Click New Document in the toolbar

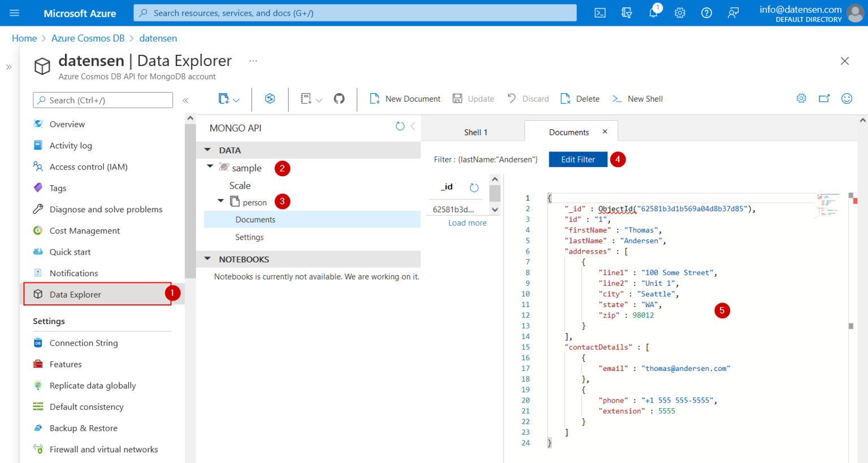pos(405,98)
